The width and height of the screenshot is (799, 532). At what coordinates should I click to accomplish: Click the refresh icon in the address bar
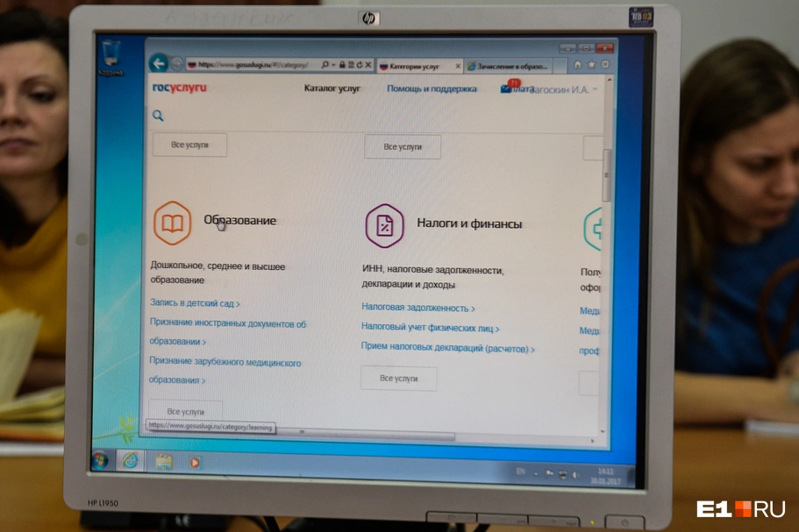pos(360,65)
